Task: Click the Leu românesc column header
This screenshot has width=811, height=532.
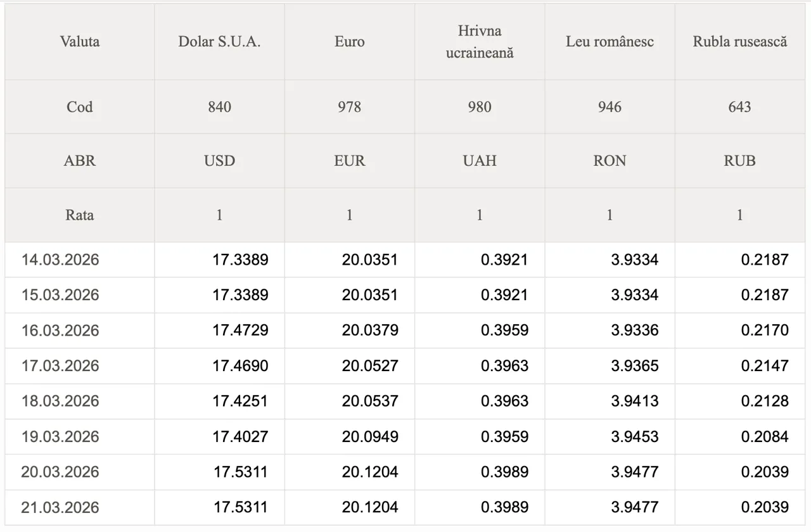Action: [610, 42]
